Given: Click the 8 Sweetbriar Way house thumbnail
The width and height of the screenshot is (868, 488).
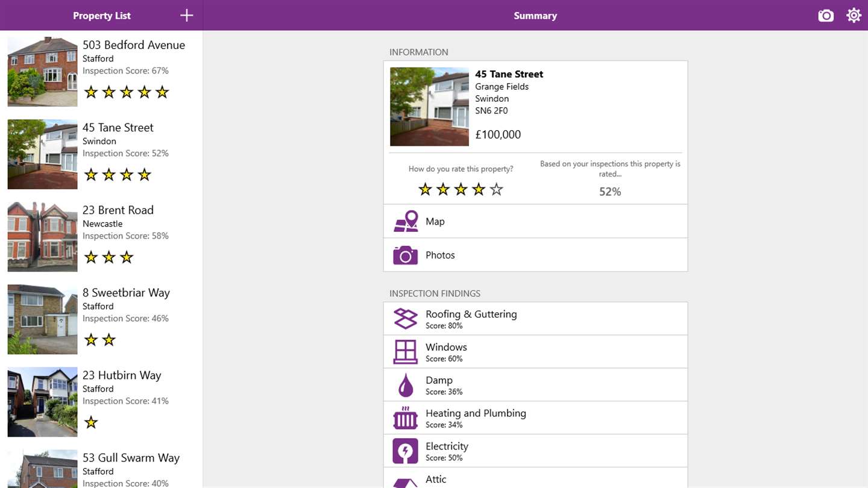Looking at the screenshot, I should (x=42, y=319).
